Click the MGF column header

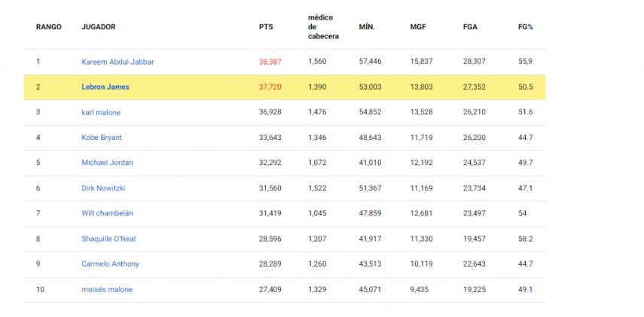click(418, 27)
